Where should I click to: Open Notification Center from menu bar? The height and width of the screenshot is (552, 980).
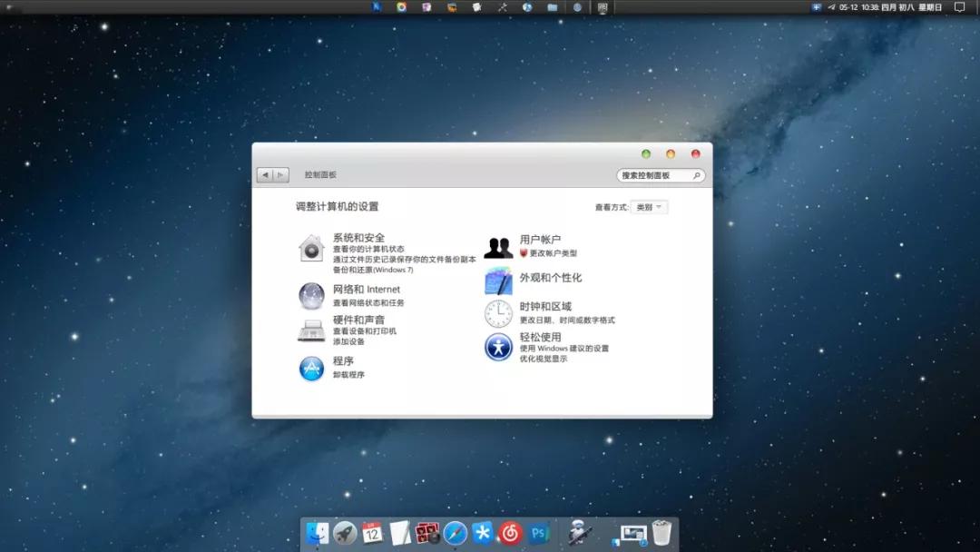(959, 7)
